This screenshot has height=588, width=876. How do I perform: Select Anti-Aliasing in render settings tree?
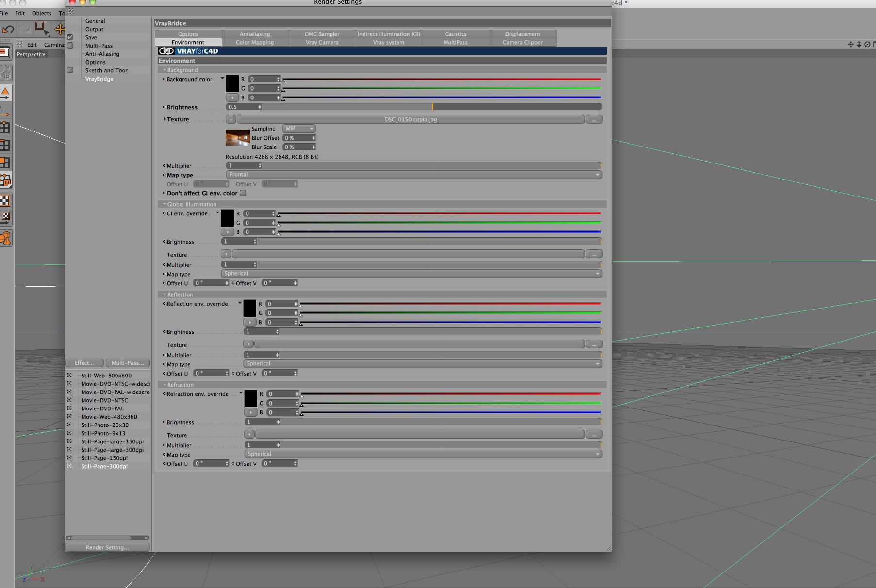(x=102, y=54)
